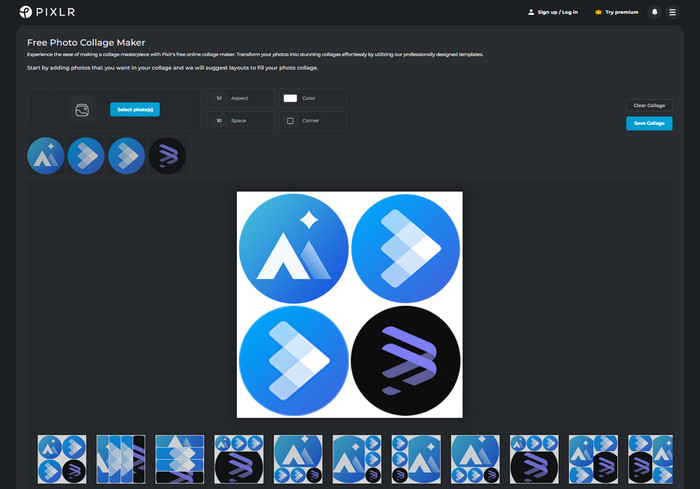Click Clear Collage button
This screenshot has width=700, height=489.
pos(649,105)
